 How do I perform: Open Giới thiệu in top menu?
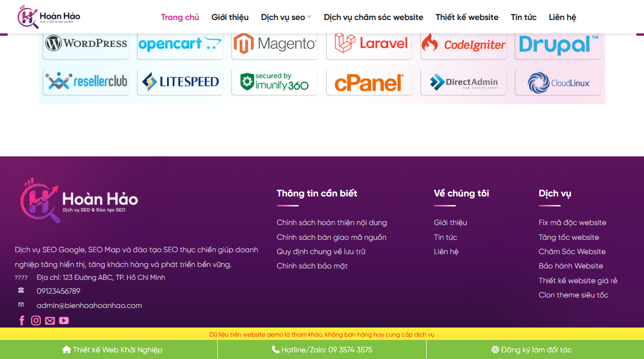coord(230,17)
